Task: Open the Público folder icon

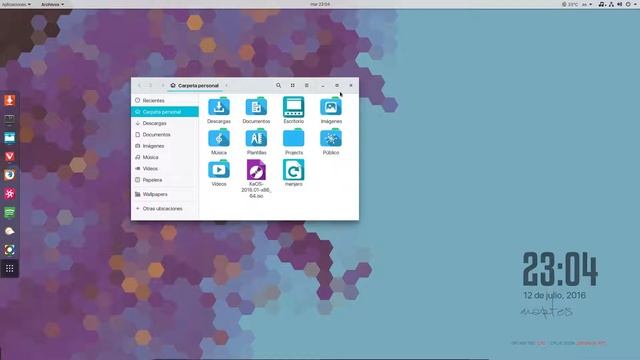Action: [x=331, y=138]
